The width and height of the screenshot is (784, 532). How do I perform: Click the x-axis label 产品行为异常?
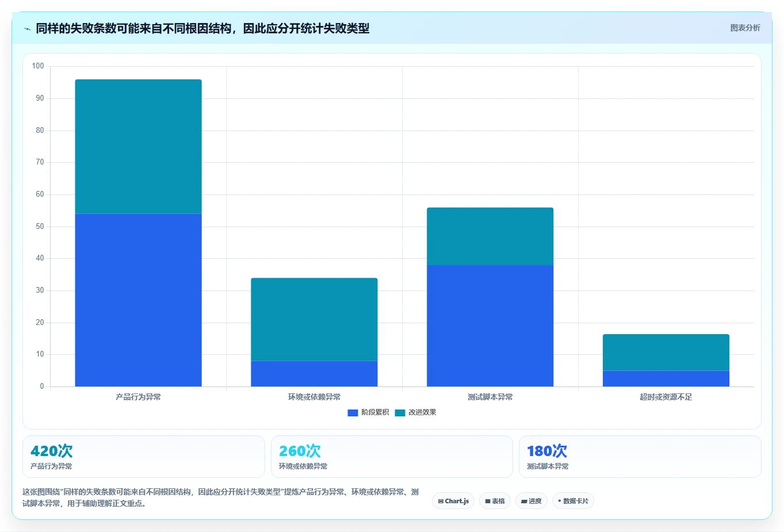[x=138, y=397]
